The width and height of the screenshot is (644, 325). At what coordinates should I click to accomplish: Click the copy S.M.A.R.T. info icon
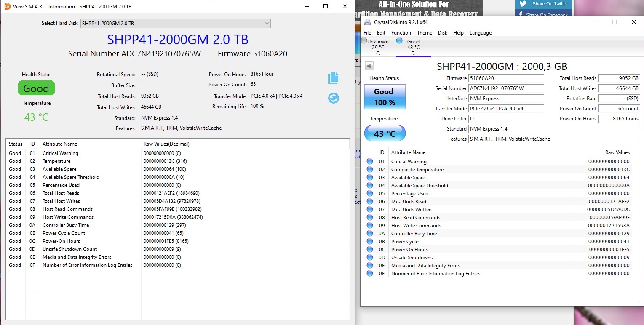pos(333,78)
